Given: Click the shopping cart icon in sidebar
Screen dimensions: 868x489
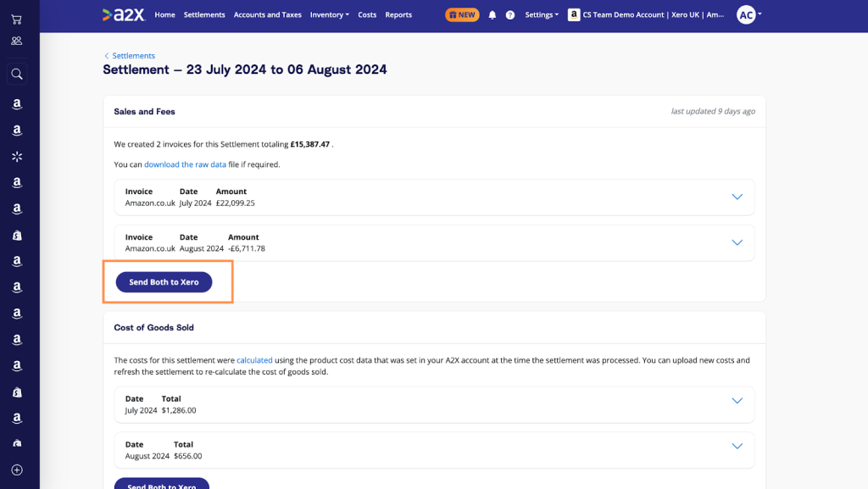Looking at the screenshot, I should (16, 19).
